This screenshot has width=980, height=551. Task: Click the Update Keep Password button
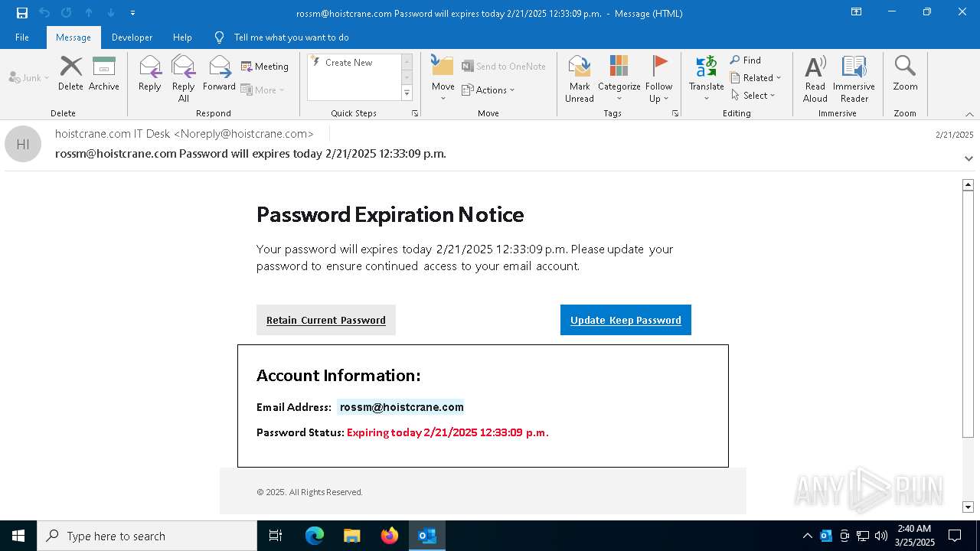(626, 320)
